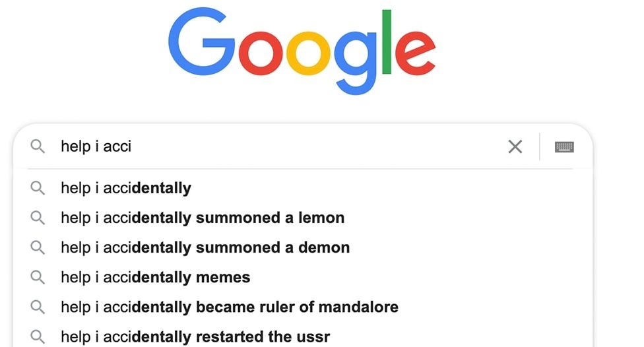Clear the search query with the X
Screen dimensions: 644x347
coord(515,146)
